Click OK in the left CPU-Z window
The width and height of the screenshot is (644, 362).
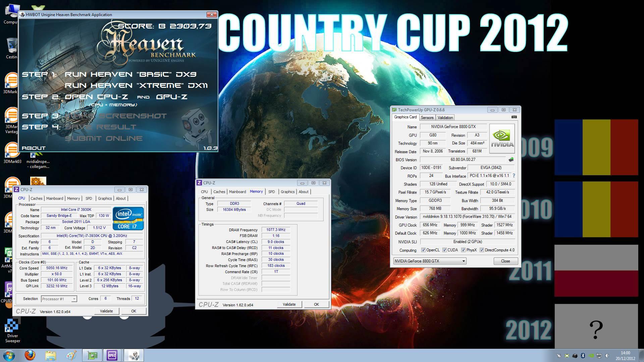point(133,311)
